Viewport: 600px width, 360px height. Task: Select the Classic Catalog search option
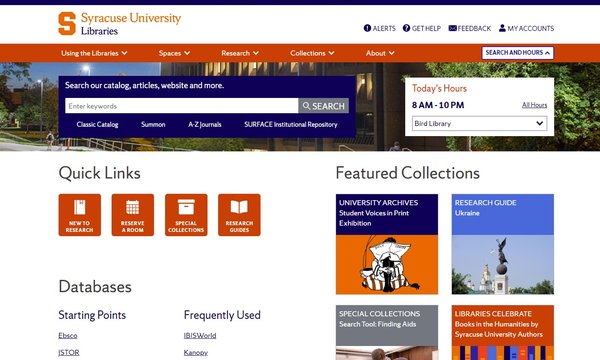[97, 124]
